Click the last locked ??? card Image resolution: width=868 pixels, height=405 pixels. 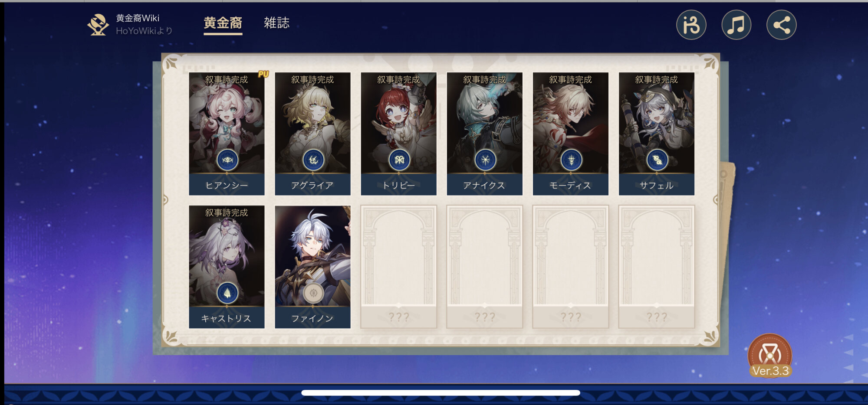point(656,267)
